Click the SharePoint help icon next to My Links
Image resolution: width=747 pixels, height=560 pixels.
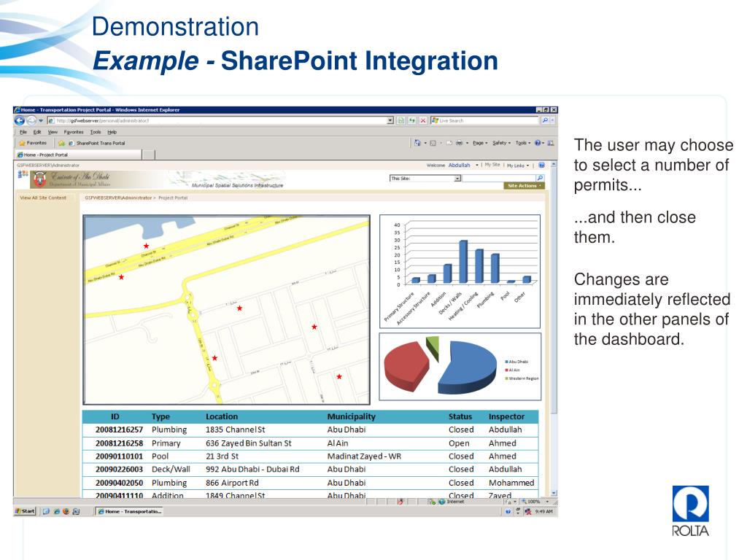click(x=542, y=166)
